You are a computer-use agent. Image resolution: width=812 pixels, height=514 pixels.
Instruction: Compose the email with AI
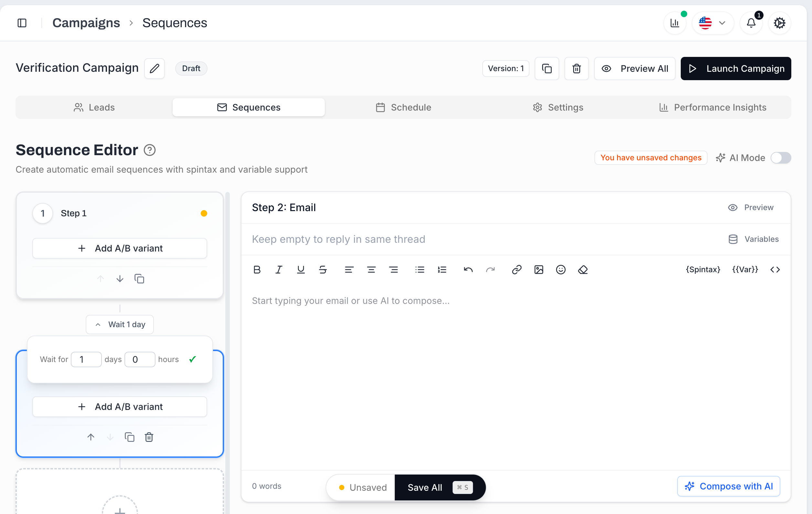728,486
